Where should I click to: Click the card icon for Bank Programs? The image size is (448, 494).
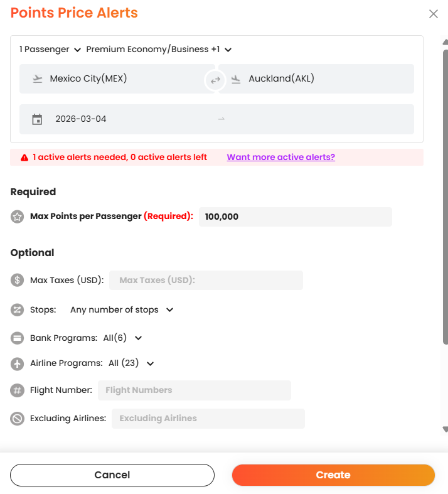tap(18, 338)
